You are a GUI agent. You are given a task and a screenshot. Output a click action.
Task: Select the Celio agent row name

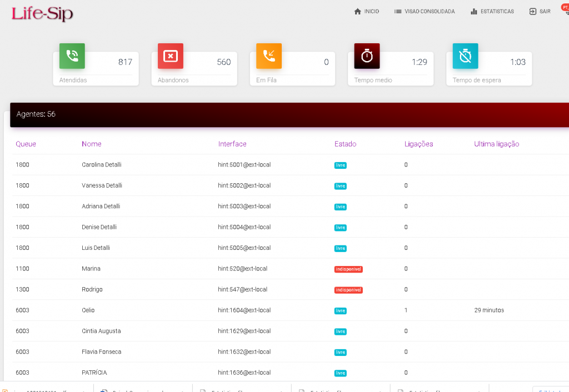point(88,310)
